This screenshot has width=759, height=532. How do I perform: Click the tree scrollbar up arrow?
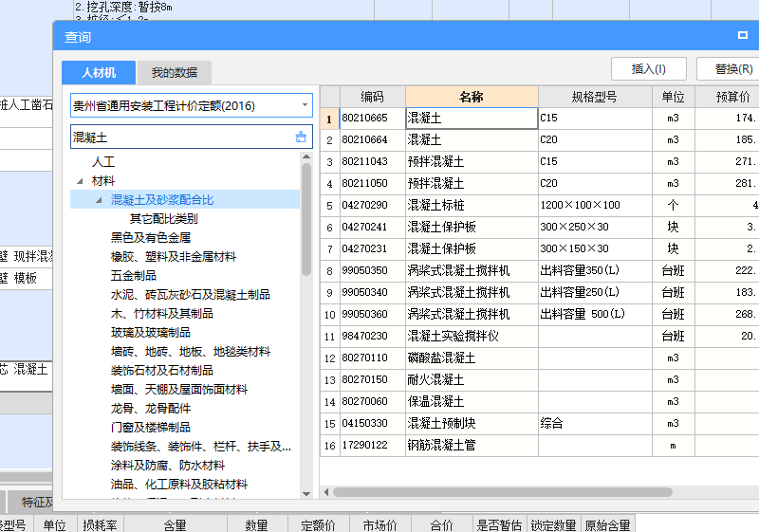pos(305,156)
